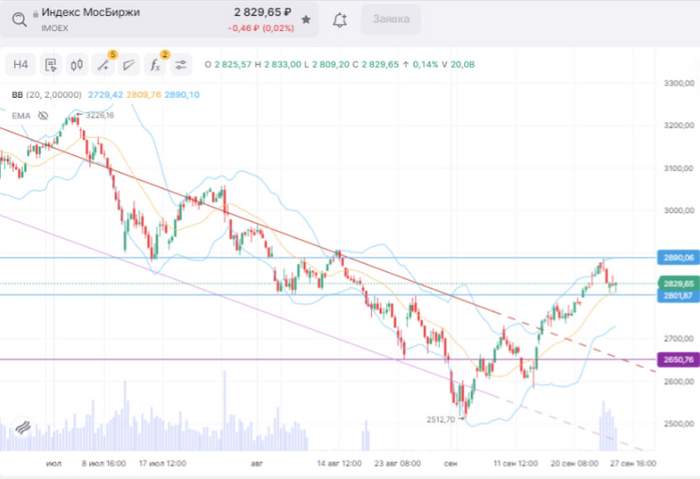
Task: Open the fx indicators list
Action: [155, 65]
